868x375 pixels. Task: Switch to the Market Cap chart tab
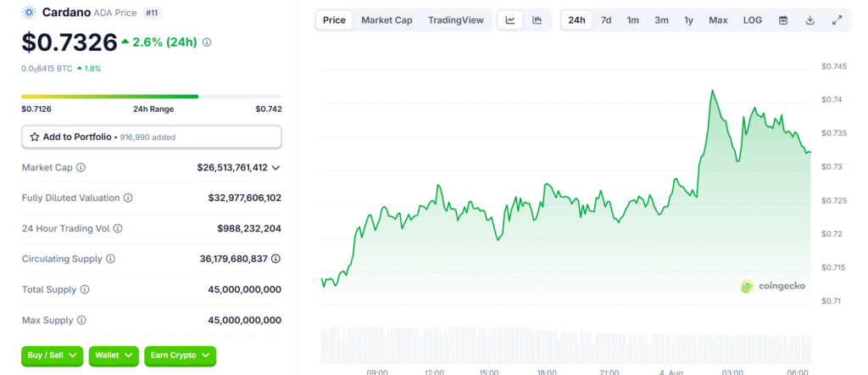387,20
